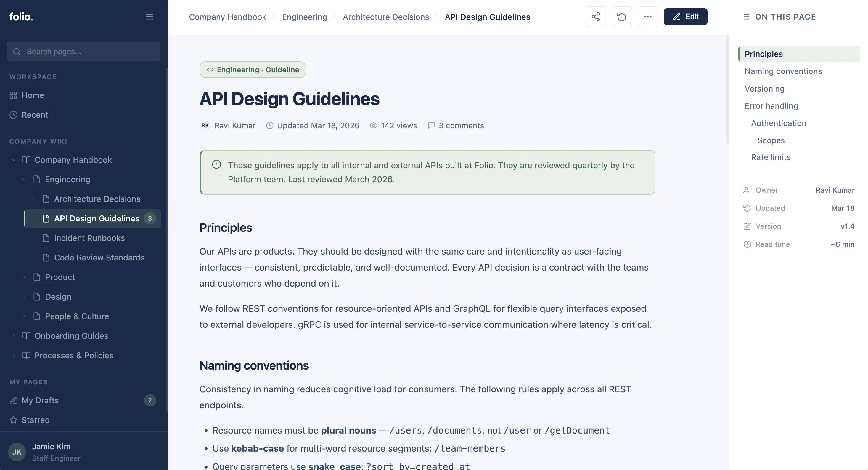Click Jamie Kim's JK avatar
The height and width of the screenshot is (470, 868).
(x=17, y=452)
